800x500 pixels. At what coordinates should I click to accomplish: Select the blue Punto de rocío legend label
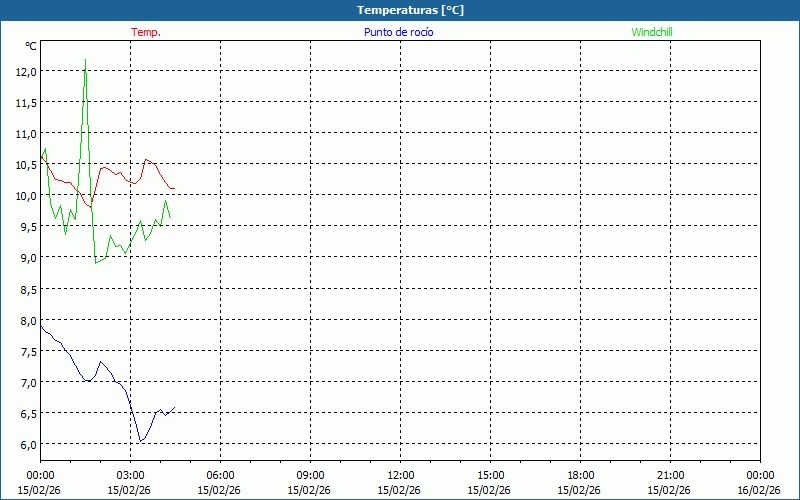point(398,32)
